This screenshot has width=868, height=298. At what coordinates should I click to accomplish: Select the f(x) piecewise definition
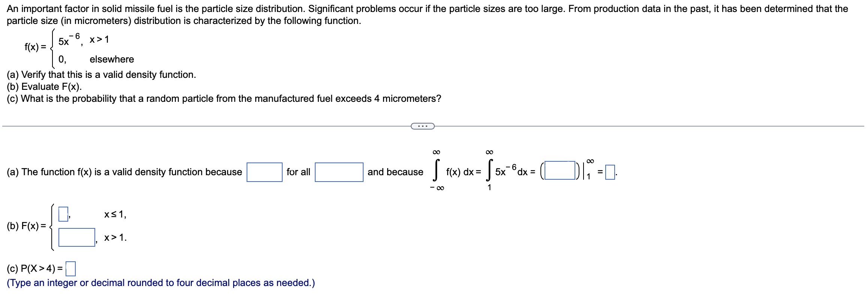(x=79, y=49)
